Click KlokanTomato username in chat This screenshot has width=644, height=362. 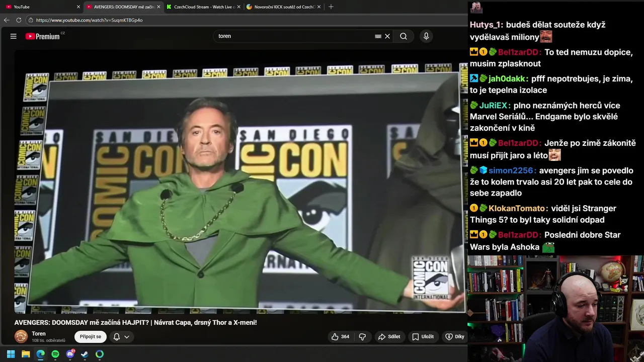coord(517,208)
